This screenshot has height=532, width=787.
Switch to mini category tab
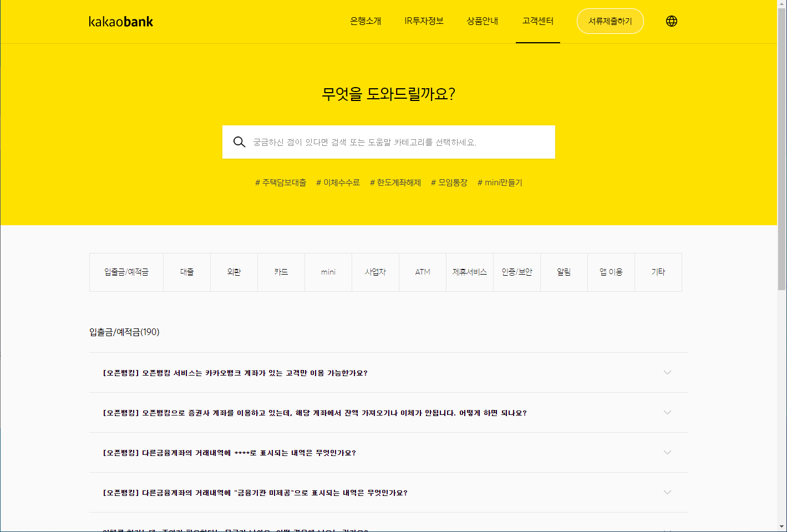pyautogui.click(x=328, y=272)
